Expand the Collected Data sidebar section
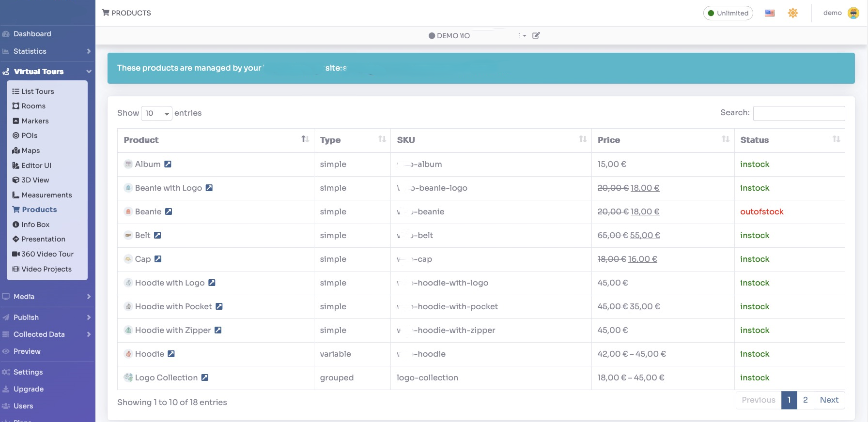This screenshot has height=422, width=868. tap(47, 334)
